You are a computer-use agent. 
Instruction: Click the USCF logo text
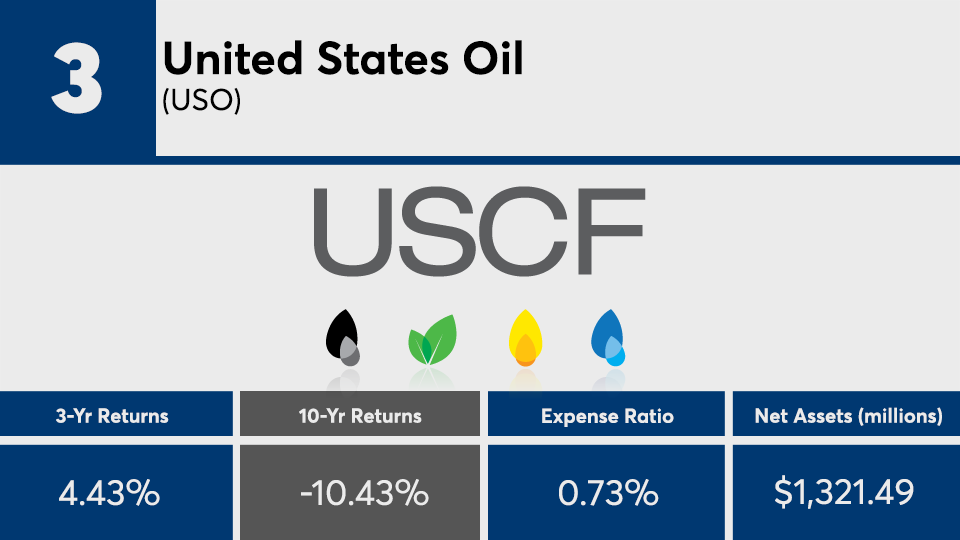(479, 231)
